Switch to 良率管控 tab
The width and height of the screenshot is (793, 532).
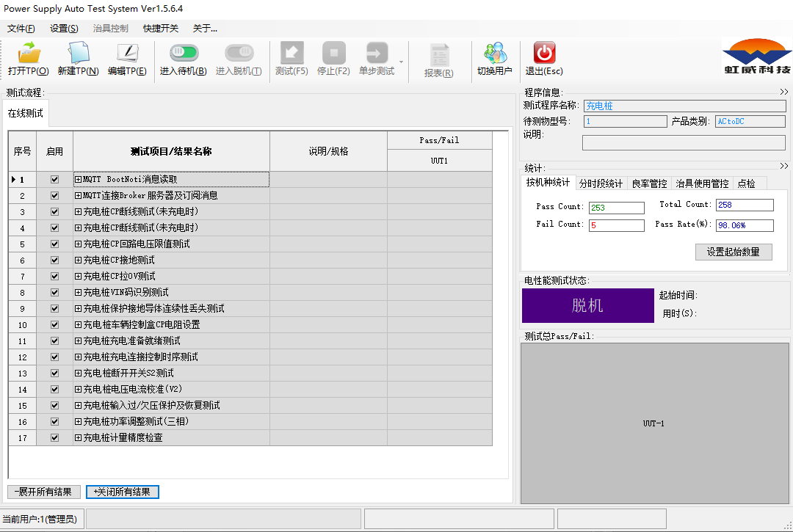pos(649,183)
